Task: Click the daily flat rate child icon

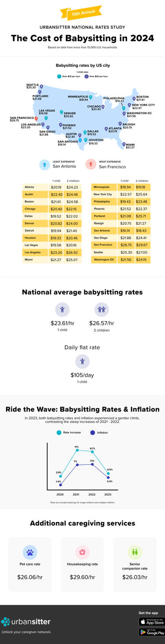Action: click(x=82, y=362)
